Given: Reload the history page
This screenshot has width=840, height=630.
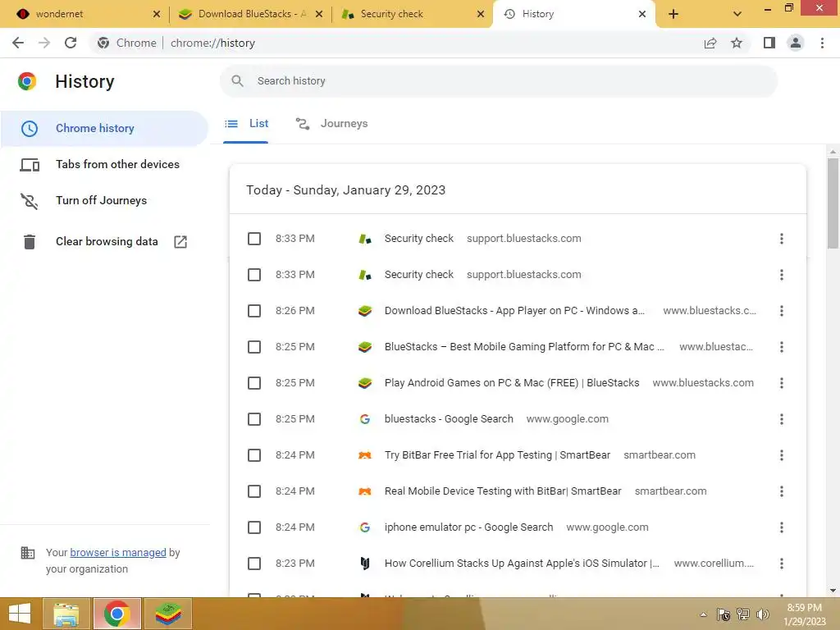Looking at the screenshot, I should click(x=71, y=43).
